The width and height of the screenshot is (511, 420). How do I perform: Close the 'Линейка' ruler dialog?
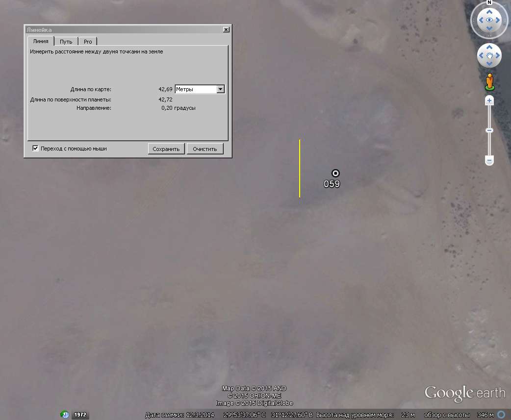(x=226, y=30)
